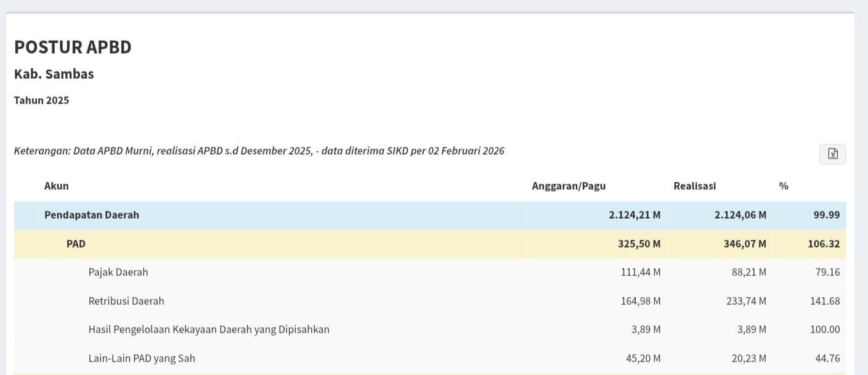Click the Keterangan data note text

259,151
